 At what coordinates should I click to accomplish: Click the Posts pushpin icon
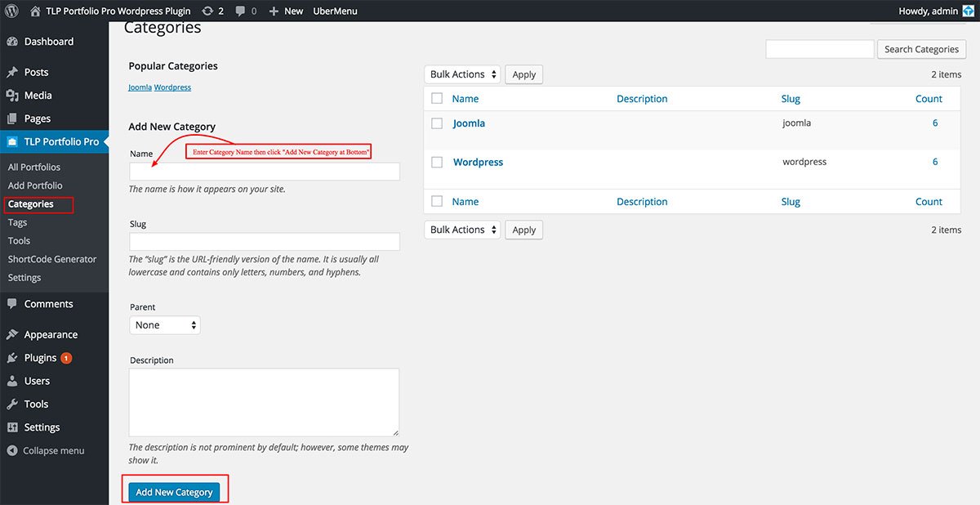12,72
